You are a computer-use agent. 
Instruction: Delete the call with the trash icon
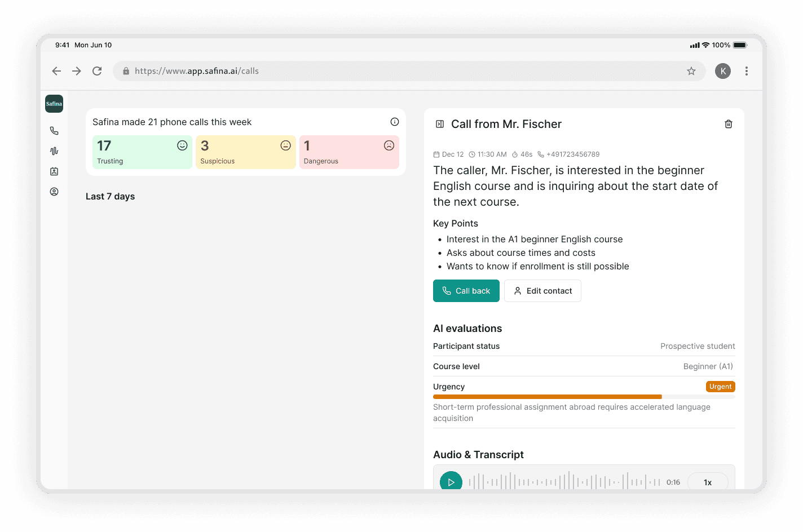[729, 124]
